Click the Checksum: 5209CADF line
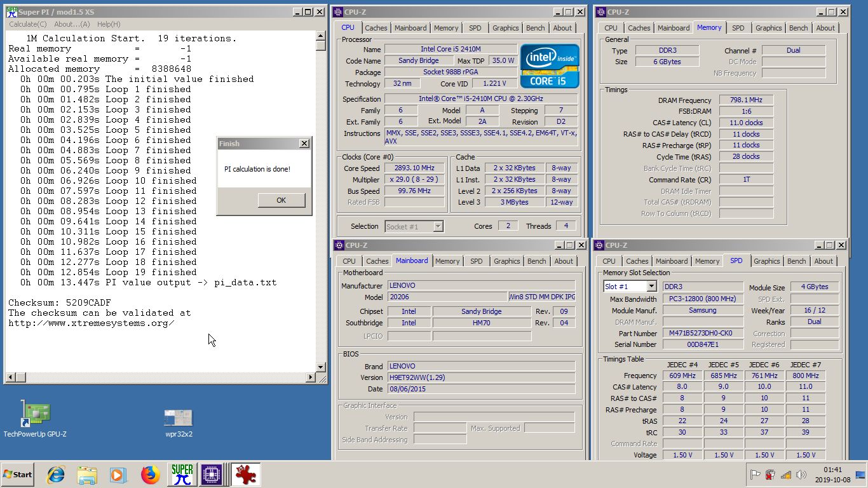 coord(60,302)
